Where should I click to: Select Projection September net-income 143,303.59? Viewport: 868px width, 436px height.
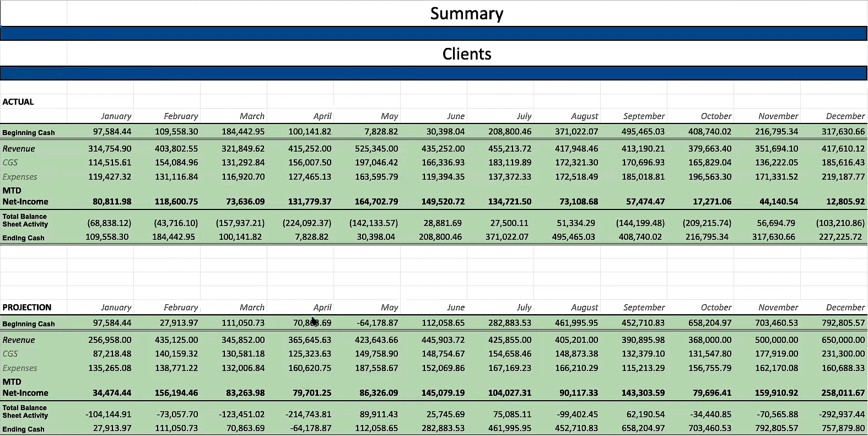(643, 393)
